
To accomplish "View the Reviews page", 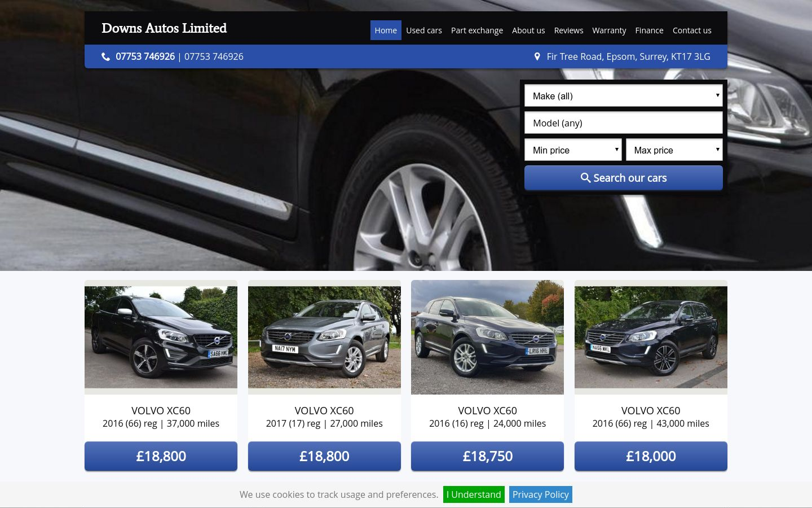I will click(x=568, y=30).
